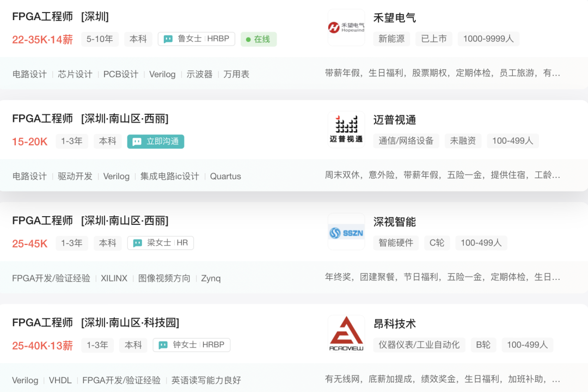Click the 智能硬件 industry tag
This screenshot has width=588, height=392.
click(396, 243)
